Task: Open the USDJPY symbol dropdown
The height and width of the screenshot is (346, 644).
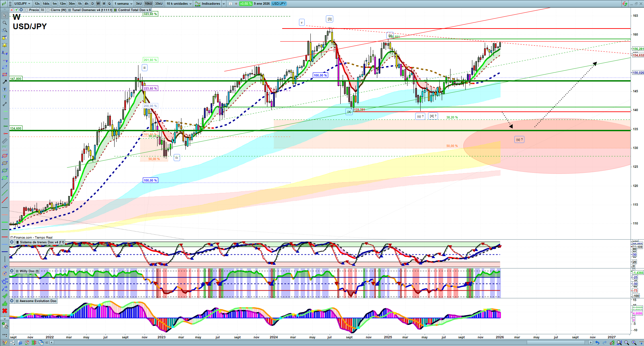Action: [22, 4]
